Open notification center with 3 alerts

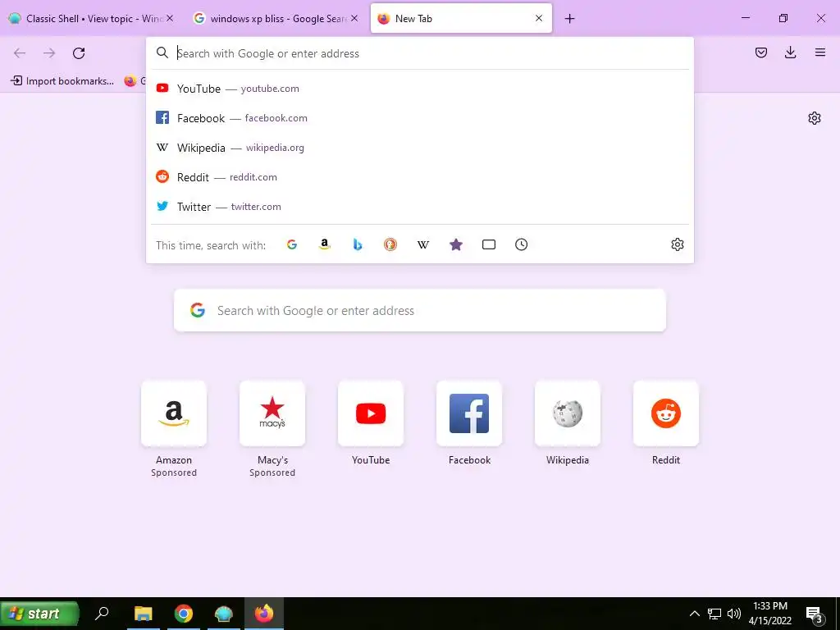(x=815, y=614)
